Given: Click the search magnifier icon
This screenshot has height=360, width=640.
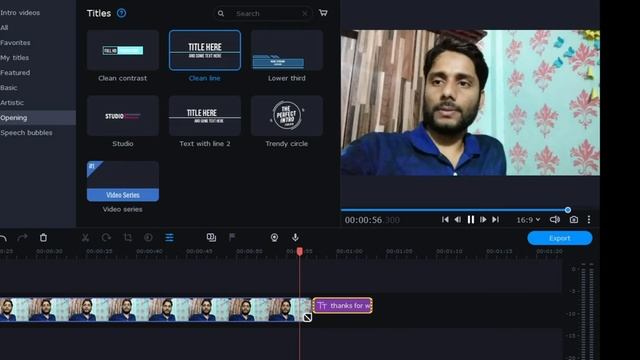Looking at the screenshot, I should click(x=221, y=13).
